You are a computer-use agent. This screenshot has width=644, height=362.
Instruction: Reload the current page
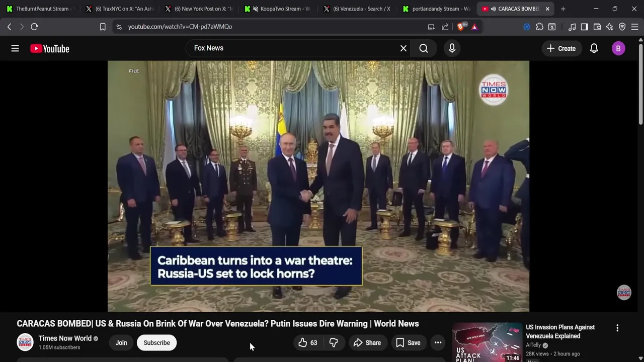click(x=34, y=27)
